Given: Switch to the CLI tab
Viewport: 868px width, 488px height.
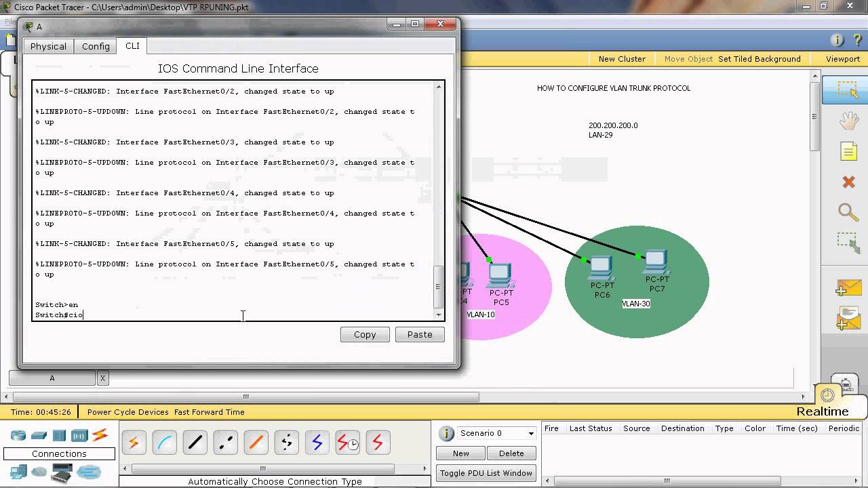Looking at the screenshot, I should [132, 45].
